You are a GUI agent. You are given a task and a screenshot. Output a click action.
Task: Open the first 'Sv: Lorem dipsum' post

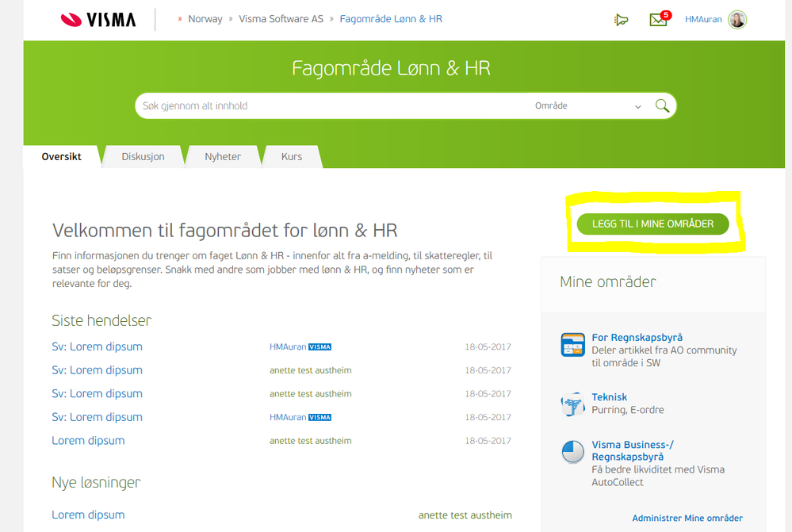click(97, 346)
